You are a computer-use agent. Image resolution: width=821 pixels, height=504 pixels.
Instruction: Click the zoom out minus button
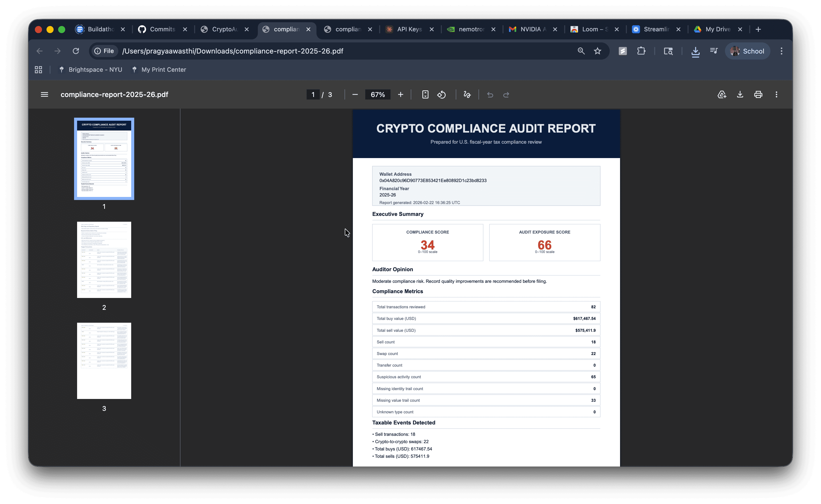point(355,95)
